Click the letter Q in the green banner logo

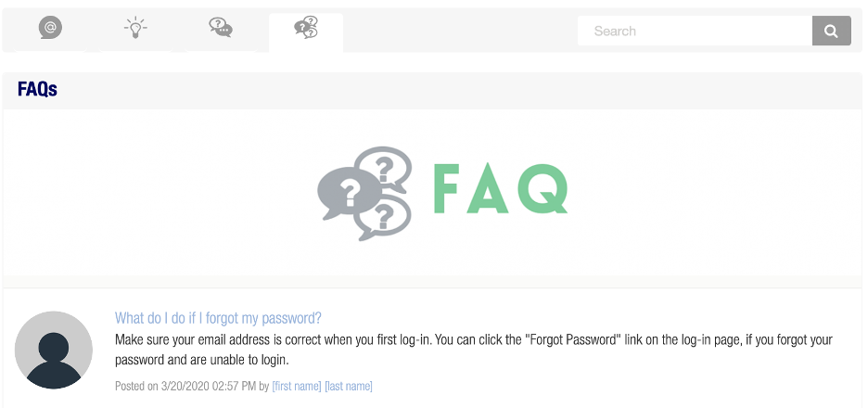543,189
